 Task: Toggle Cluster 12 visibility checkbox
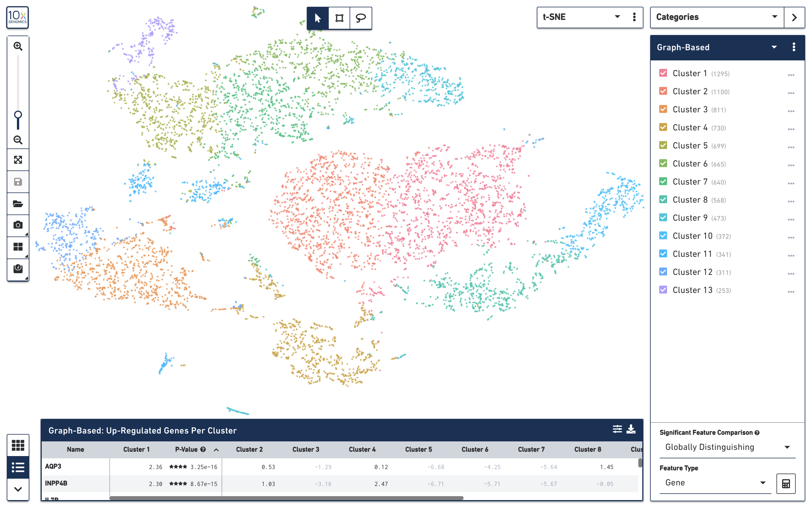[663, 272]
